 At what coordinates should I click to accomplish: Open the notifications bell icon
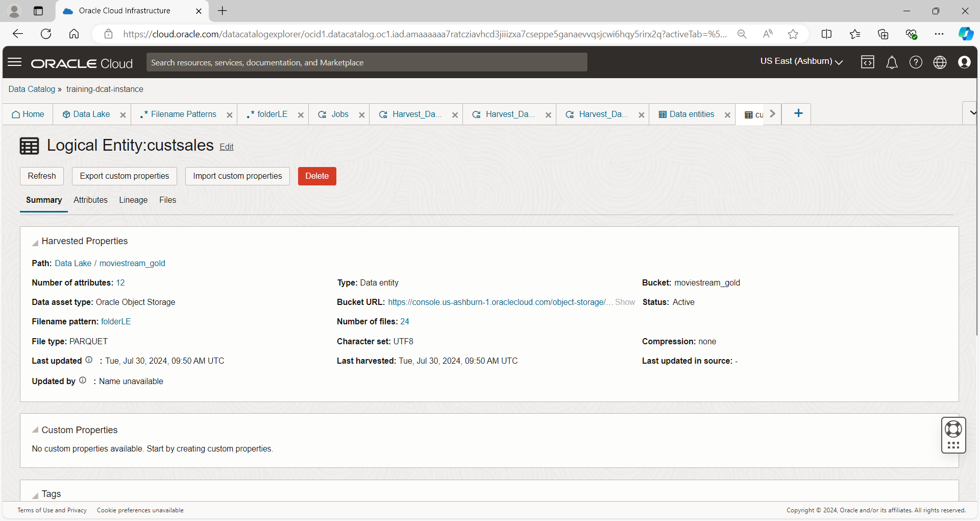892,62
